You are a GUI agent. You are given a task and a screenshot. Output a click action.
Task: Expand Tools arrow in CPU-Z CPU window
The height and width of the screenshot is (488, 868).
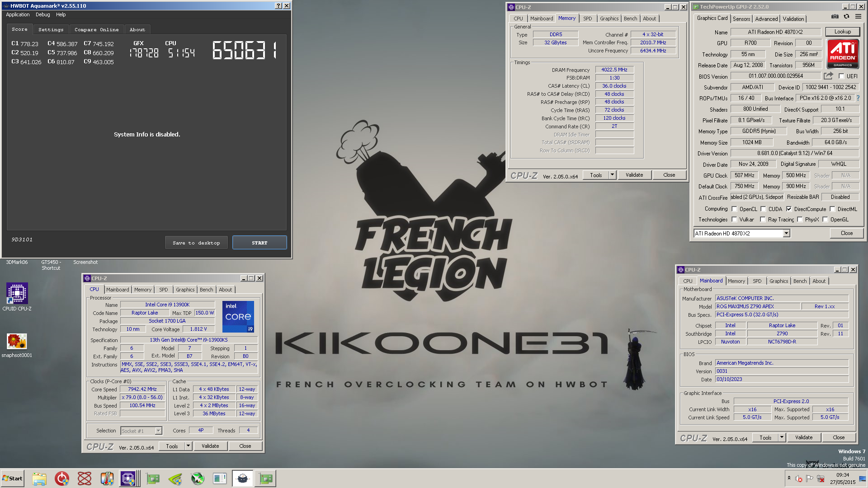pyautogui.click(x=188, y=446)
